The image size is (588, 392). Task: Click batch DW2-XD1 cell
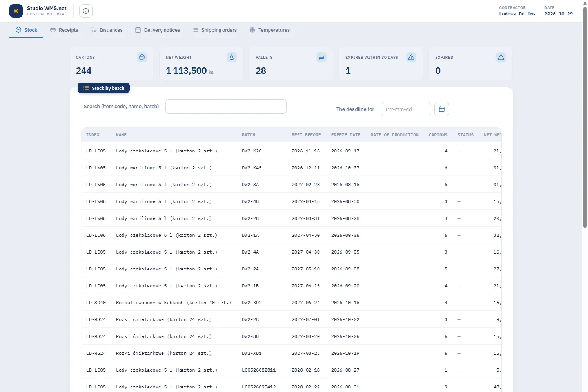coord(252,353)
